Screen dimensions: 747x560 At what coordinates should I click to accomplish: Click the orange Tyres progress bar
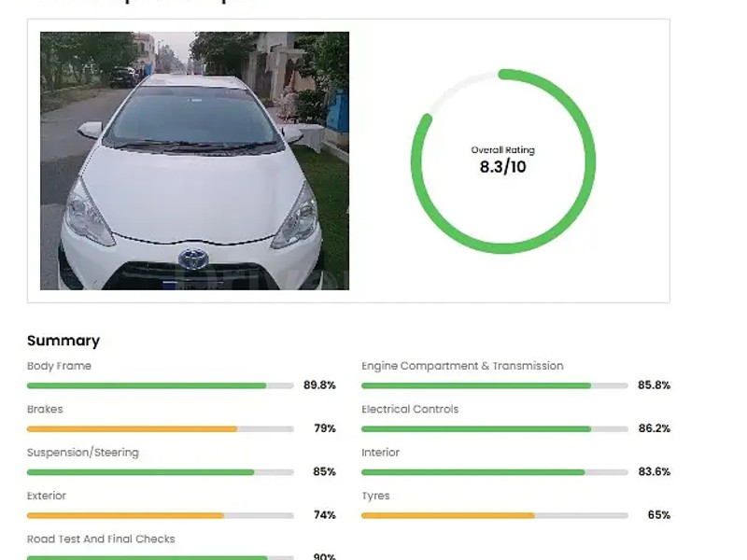(448, 515)
